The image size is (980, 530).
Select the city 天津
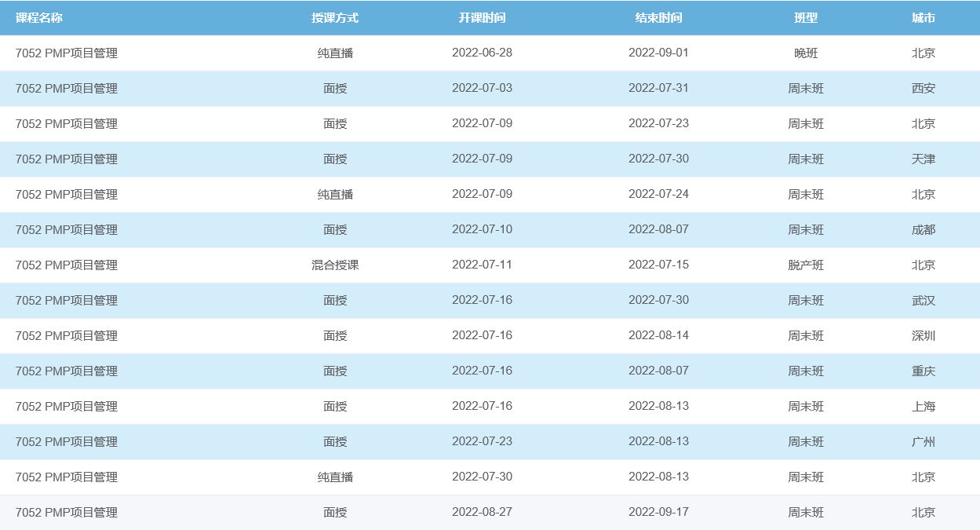[924, 159]
